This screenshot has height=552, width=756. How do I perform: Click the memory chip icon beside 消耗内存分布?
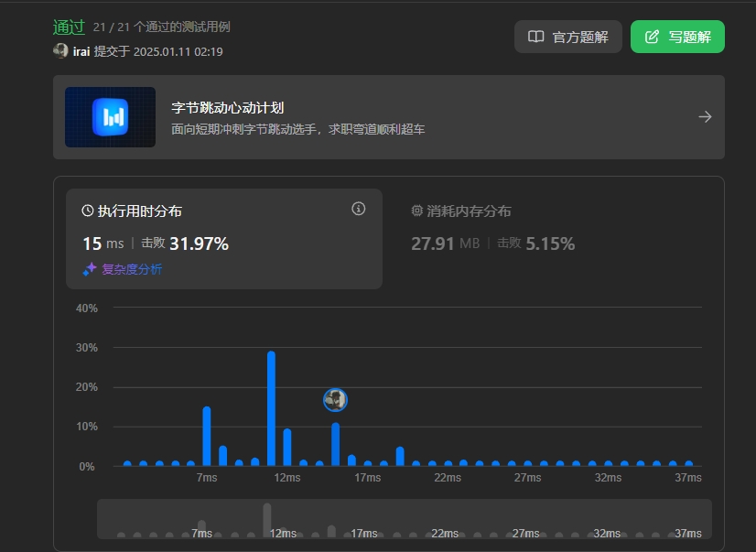(x=418, y=210)
